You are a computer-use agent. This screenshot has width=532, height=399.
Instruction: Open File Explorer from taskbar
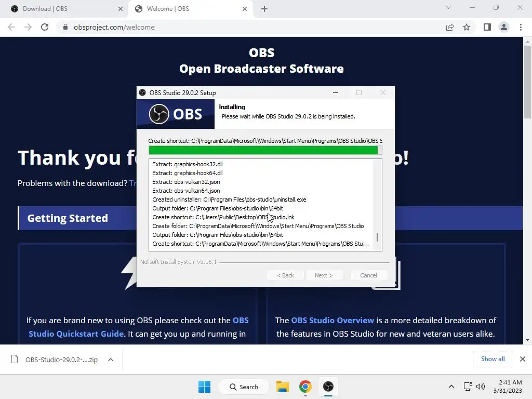(282, 387)
